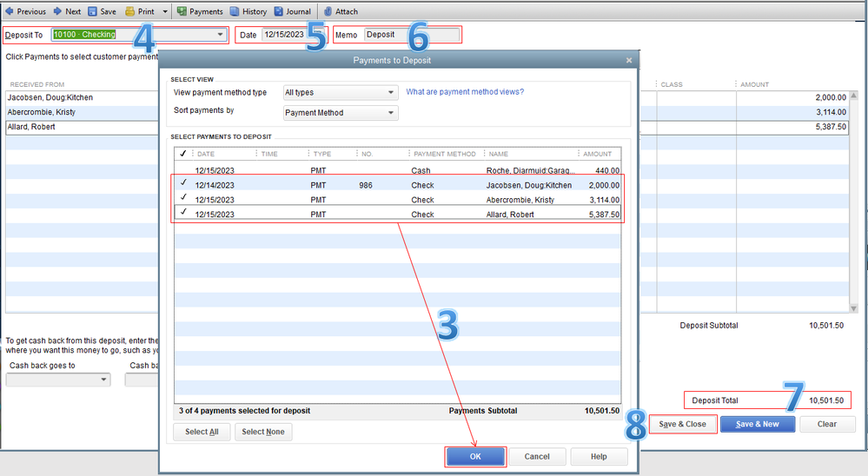Close the Payments to Deposit dialog
The height and width of the screenshot is (476, 868).
tap(629, 60)
